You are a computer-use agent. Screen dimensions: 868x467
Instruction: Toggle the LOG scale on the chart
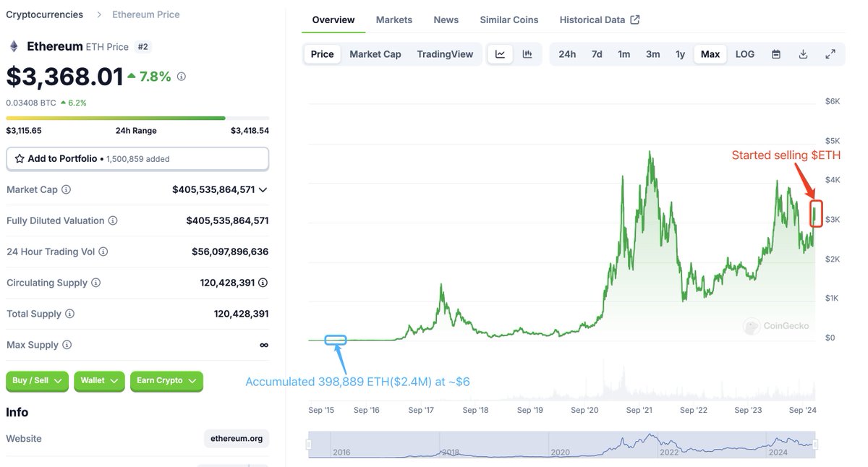(x=744, y=53)
